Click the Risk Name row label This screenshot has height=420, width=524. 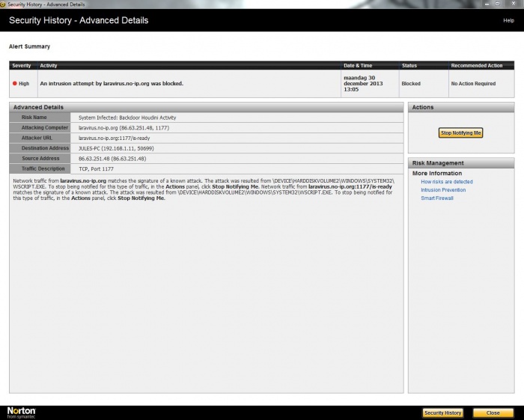tap(40, 118)
